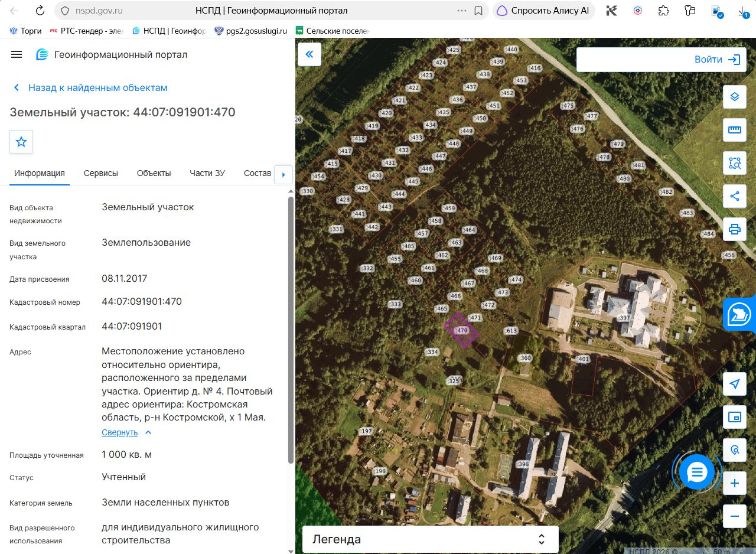Open the map layers tool
Image resolution: width=756 pixels, height=554 pixels.
735,97
